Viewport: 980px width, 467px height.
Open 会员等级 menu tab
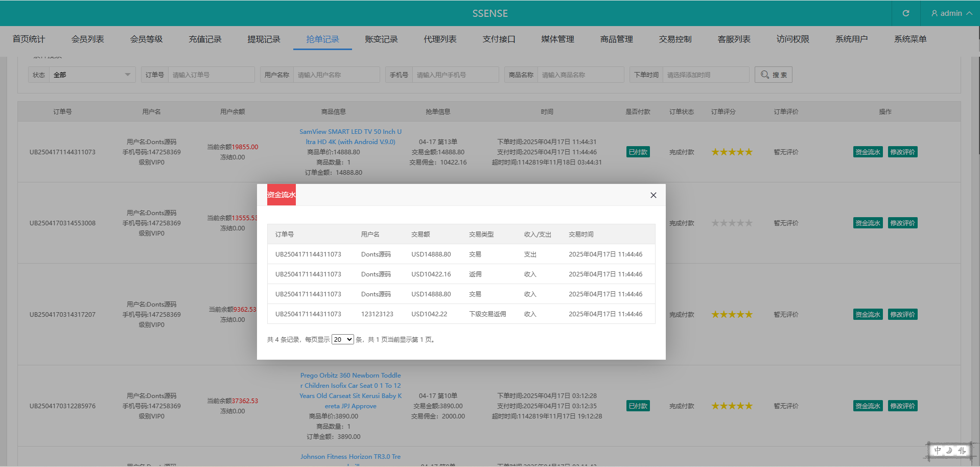coord(146,39)
